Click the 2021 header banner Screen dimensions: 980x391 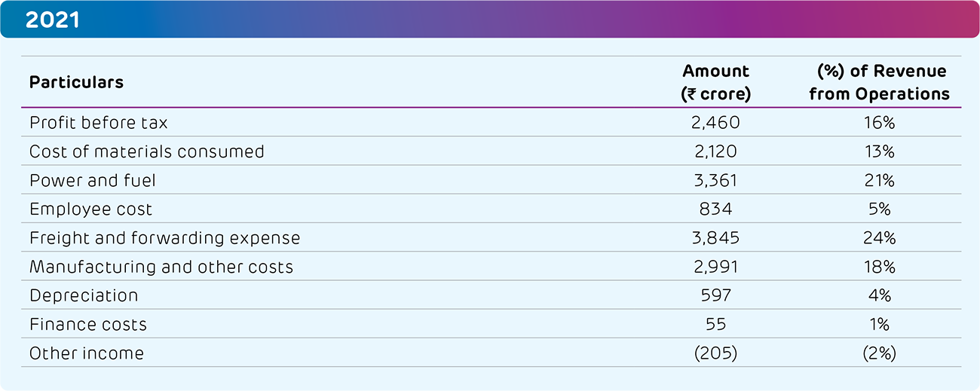490,19
